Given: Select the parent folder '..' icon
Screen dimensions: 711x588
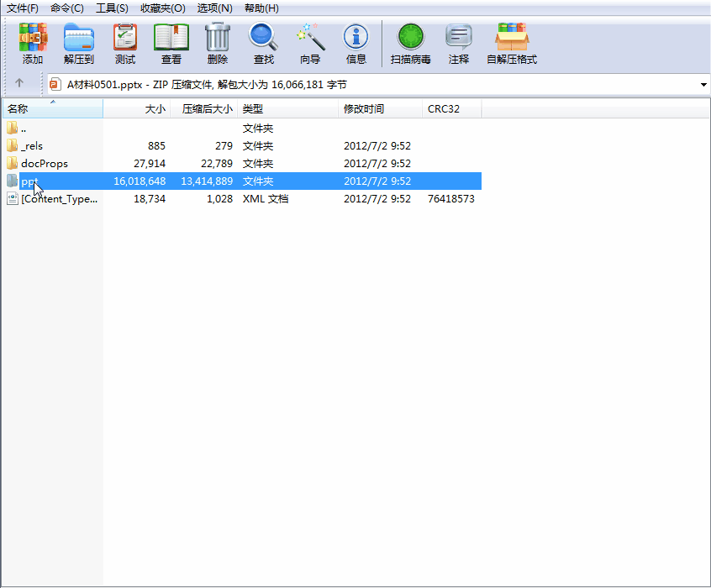Looking at the screenshot, I should [x=13, y=128].
